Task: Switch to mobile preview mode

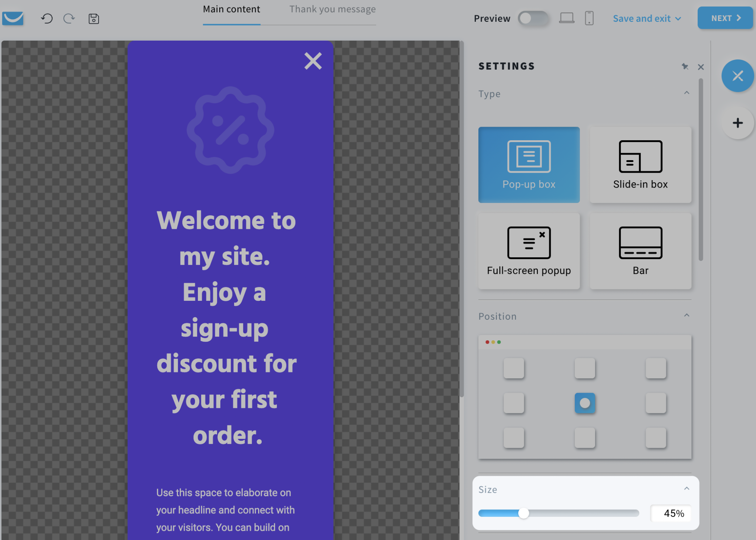Action: (x=589, y=18)
